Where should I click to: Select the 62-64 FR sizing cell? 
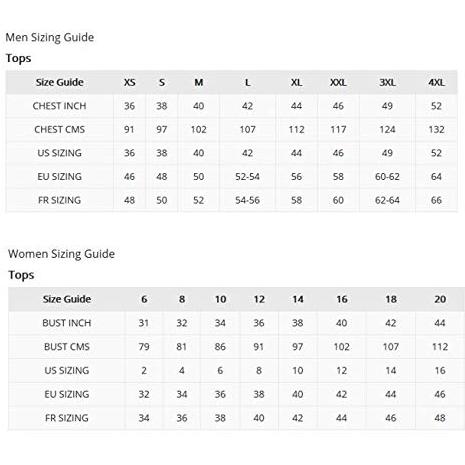pyautogui.click(x=387, y=200)
